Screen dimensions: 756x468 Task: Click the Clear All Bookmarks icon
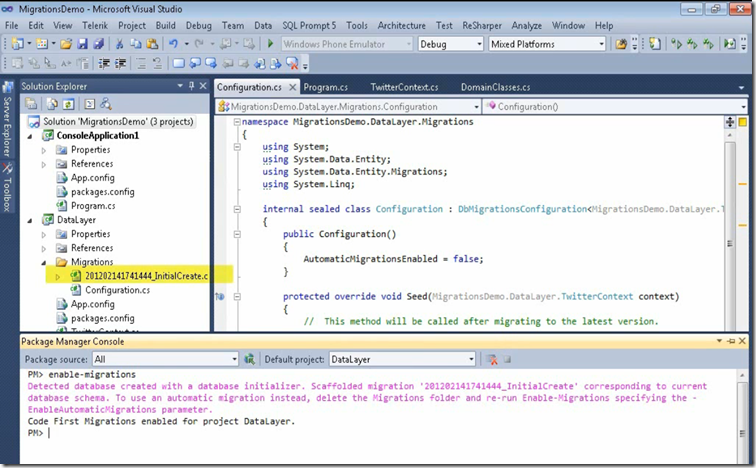pos(292,64)
